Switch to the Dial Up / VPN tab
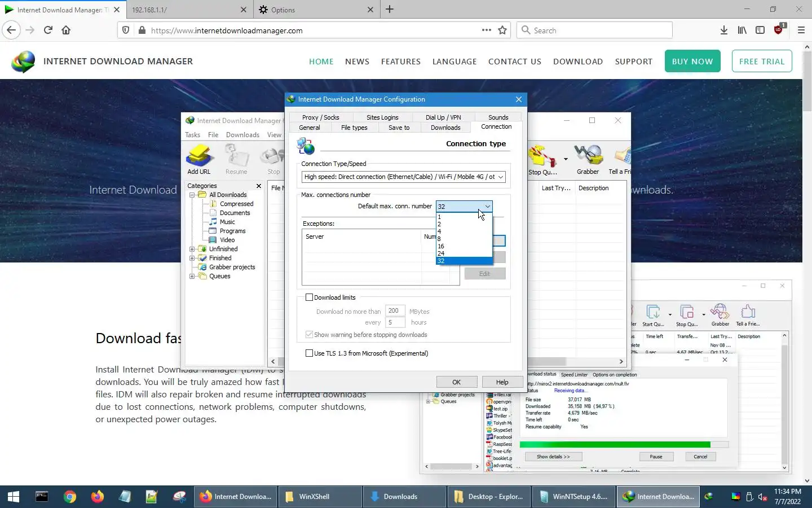This screenshot has height=508, width=812. pyautogui.click(x=443, y=117)
